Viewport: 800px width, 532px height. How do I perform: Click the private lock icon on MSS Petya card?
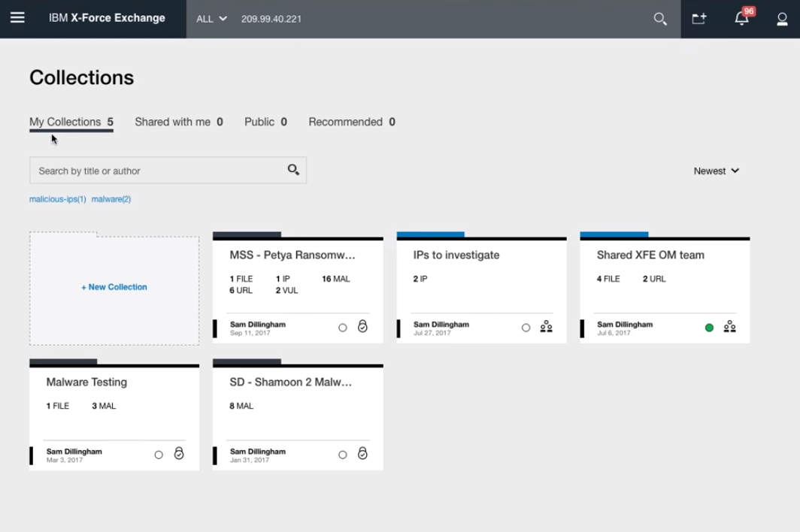coord(362,327)
